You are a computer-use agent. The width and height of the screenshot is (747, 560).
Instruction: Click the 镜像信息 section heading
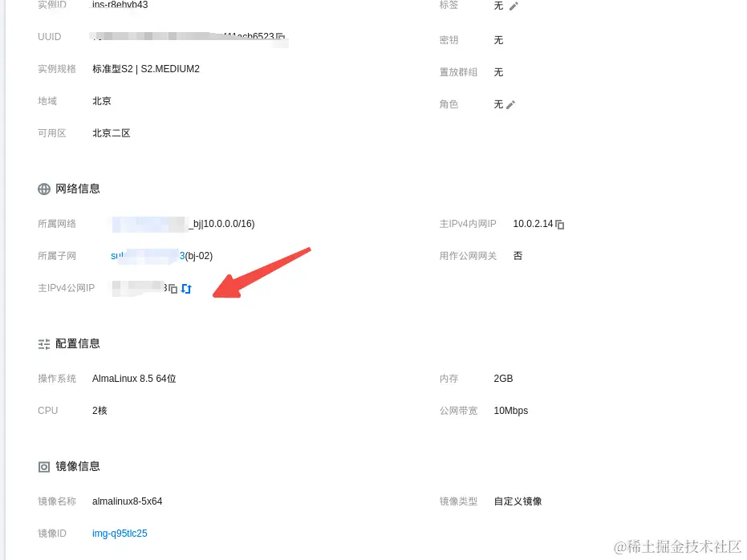point(78,467)
